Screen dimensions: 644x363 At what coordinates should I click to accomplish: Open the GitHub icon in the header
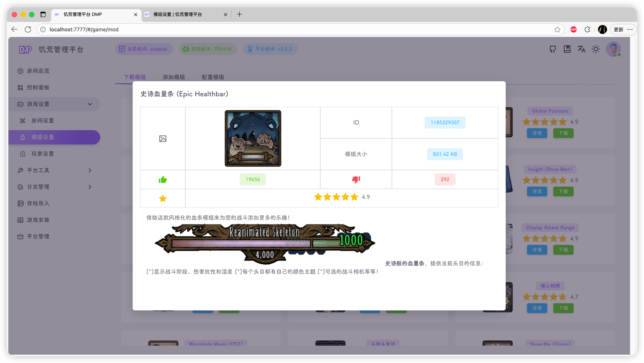click(552, 49)
